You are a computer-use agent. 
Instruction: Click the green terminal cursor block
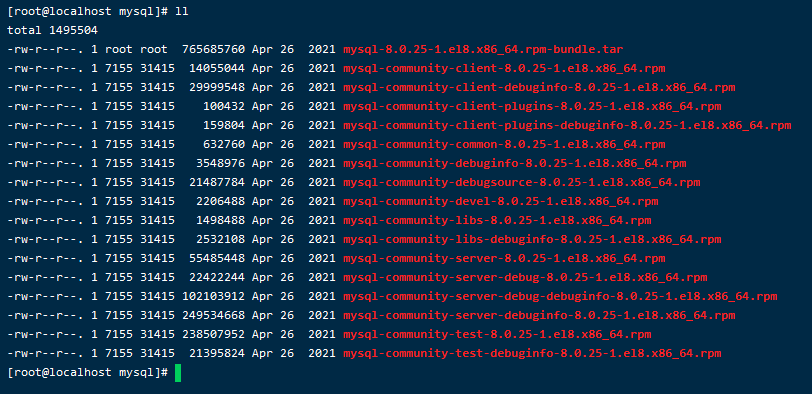click(178, 373)
